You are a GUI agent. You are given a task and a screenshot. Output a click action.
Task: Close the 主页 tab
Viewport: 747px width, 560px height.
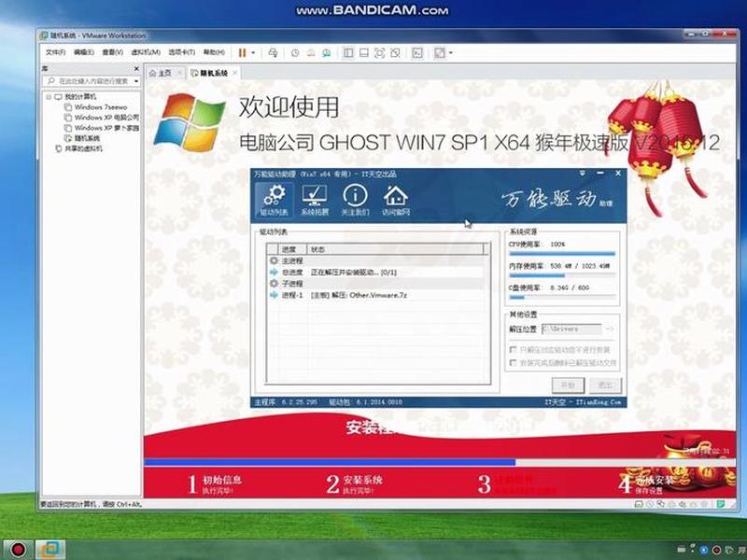tap(179, 73)
